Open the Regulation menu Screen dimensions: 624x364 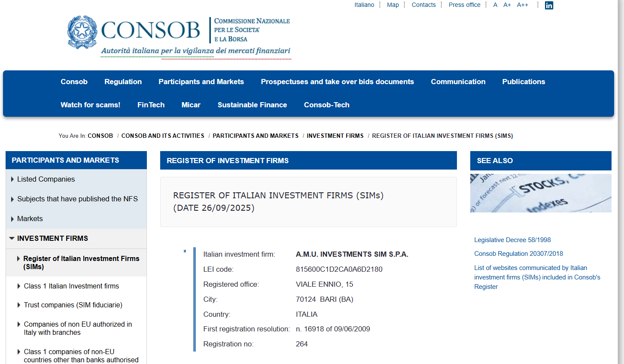123,82
